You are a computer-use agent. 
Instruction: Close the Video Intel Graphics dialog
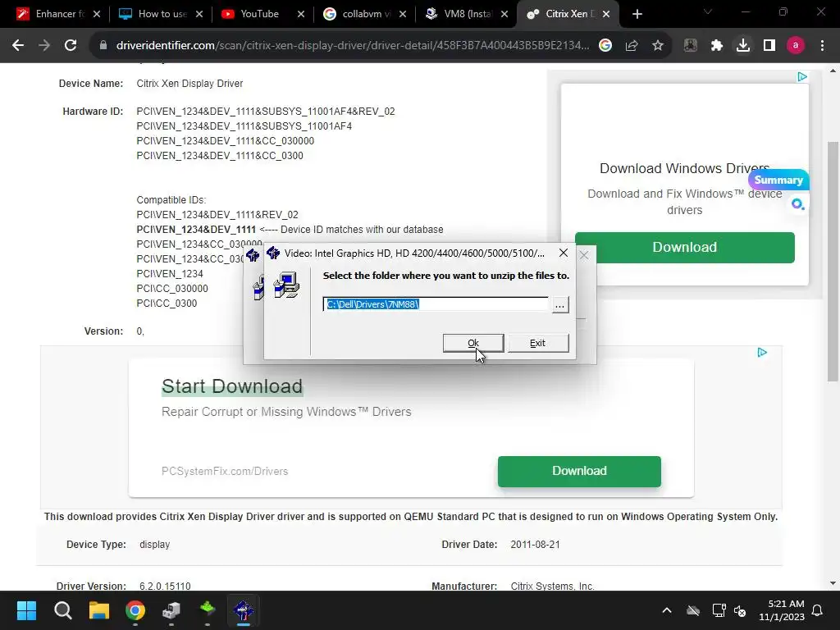click(563, 253)
